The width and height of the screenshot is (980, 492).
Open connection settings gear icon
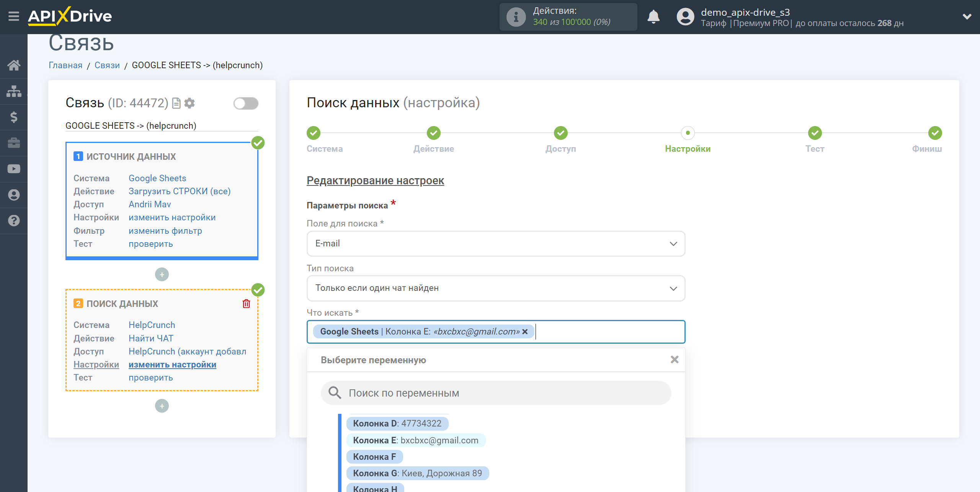click(x=189, y=103)
